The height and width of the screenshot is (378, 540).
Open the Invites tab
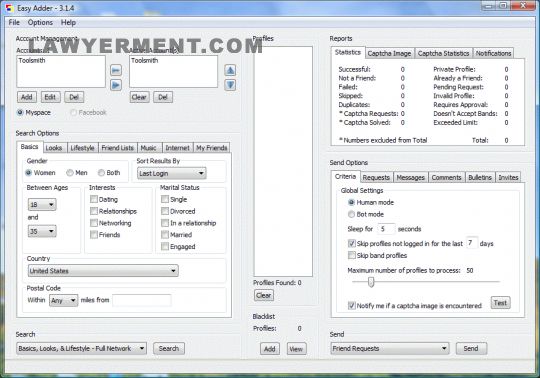508,177
